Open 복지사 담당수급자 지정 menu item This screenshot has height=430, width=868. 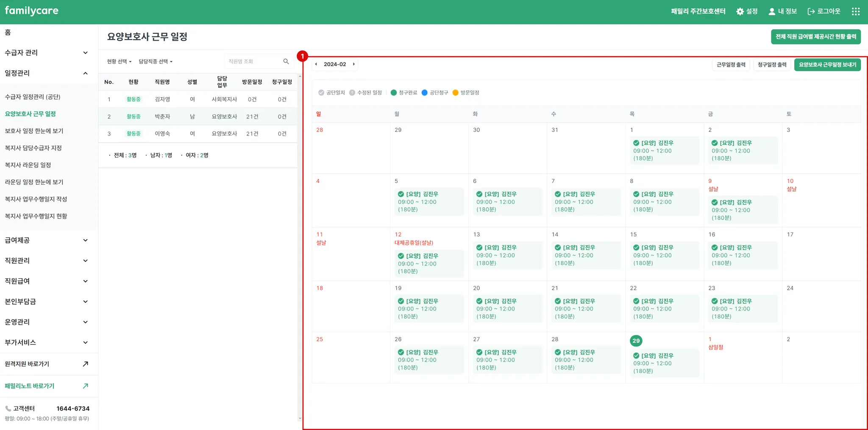point(33,148)
